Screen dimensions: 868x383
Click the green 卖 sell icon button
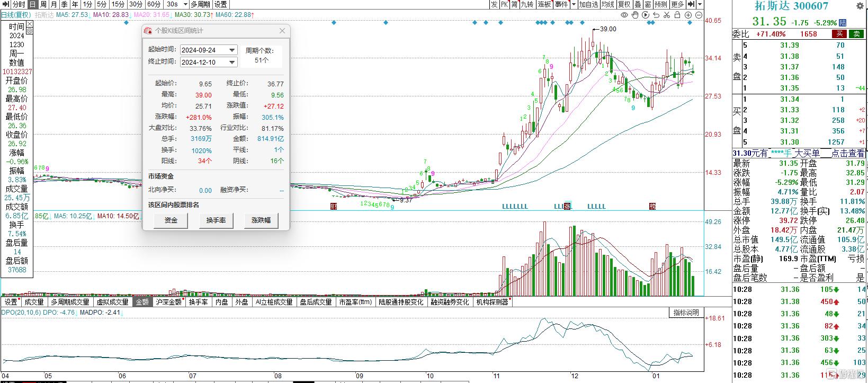(x=855, y=34)
